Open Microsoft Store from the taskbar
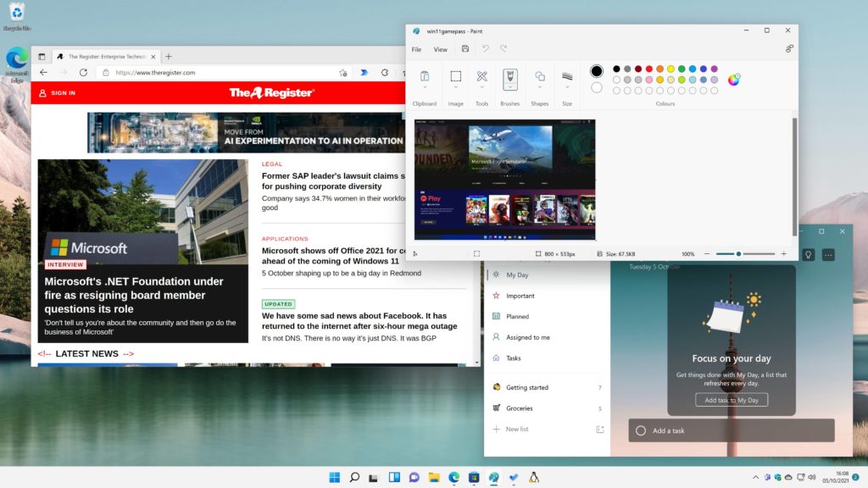The width and height of the screenshot is (868, 488). (x=474, y=478)
